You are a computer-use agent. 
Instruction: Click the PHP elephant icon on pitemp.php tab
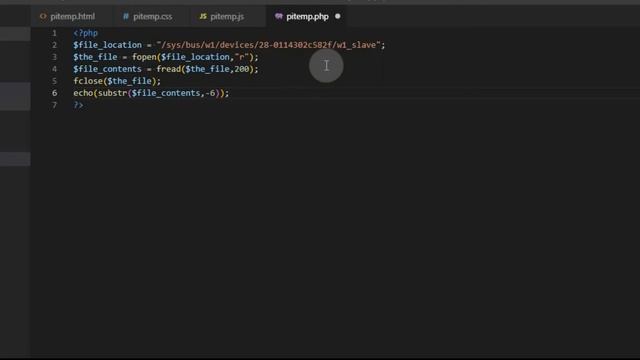click(x=278, y=17)
